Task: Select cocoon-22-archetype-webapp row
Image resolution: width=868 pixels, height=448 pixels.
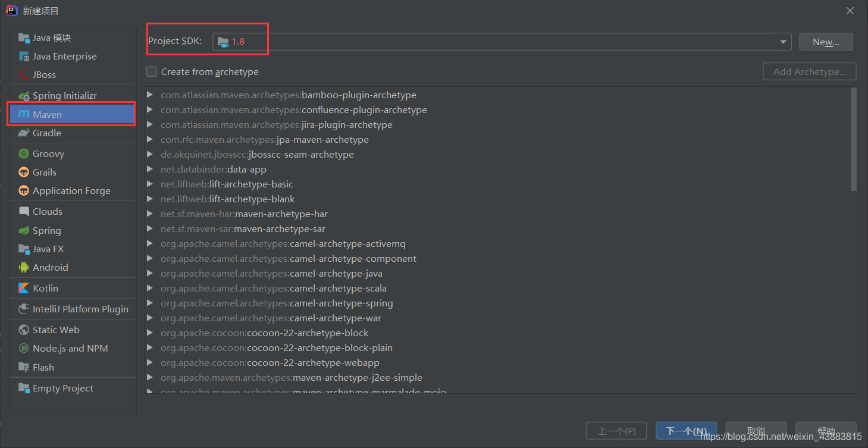Action: point(497,363)
